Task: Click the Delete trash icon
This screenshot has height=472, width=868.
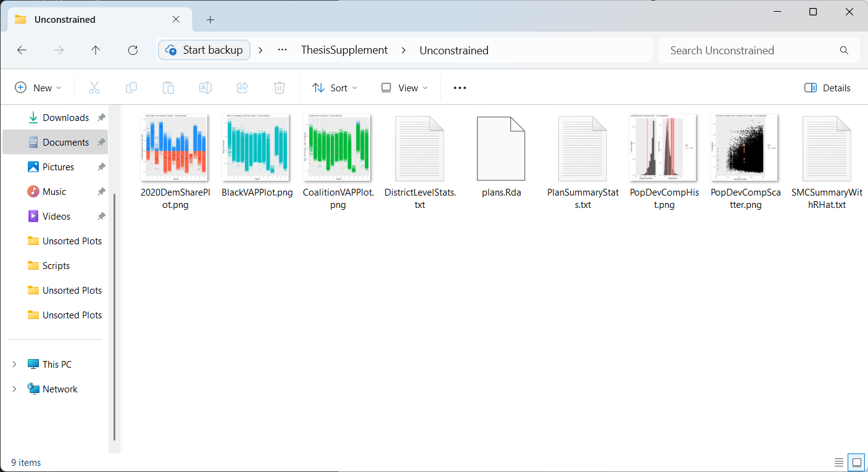Action: point(279,88)
